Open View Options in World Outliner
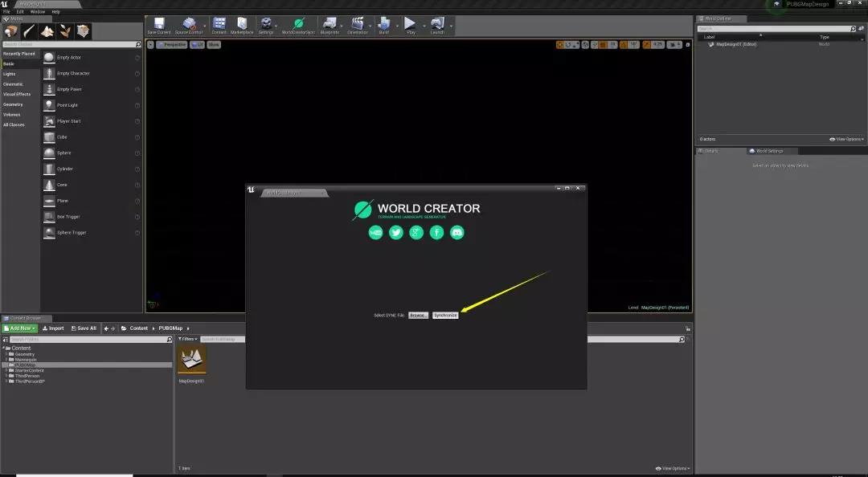This screenshot has height=477, width=868. [x=846, y=139]
